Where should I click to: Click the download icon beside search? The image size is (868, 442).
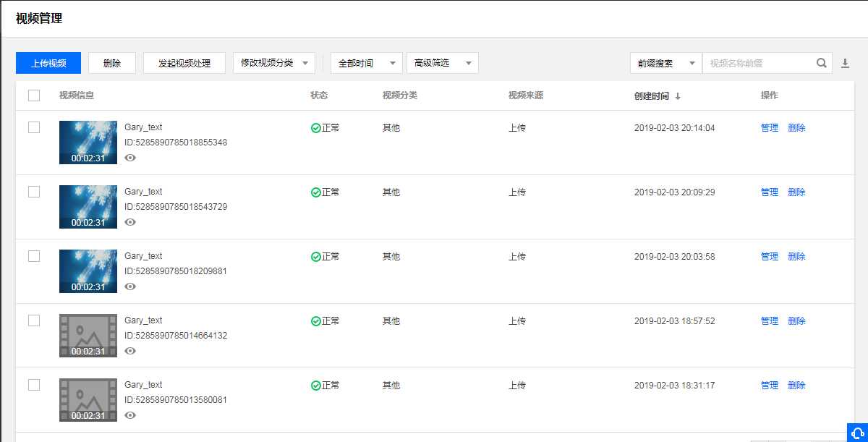[x=845, y=64]
